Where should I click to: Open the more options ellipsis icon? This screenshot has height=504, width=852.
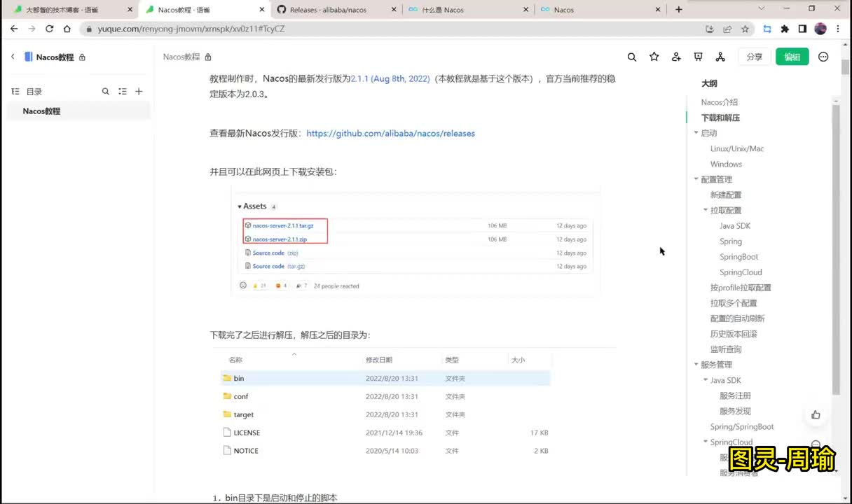point(823,57)
